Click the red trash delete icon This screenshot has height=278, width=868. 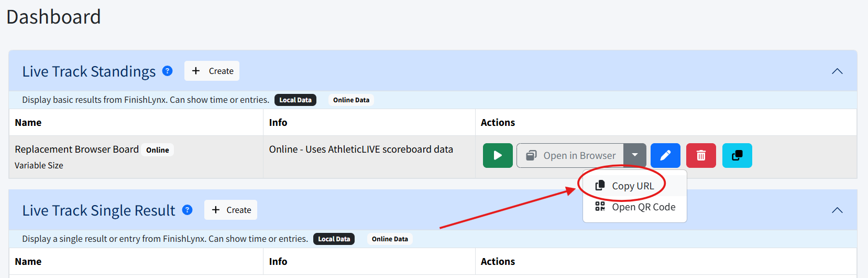pos(701,155)
